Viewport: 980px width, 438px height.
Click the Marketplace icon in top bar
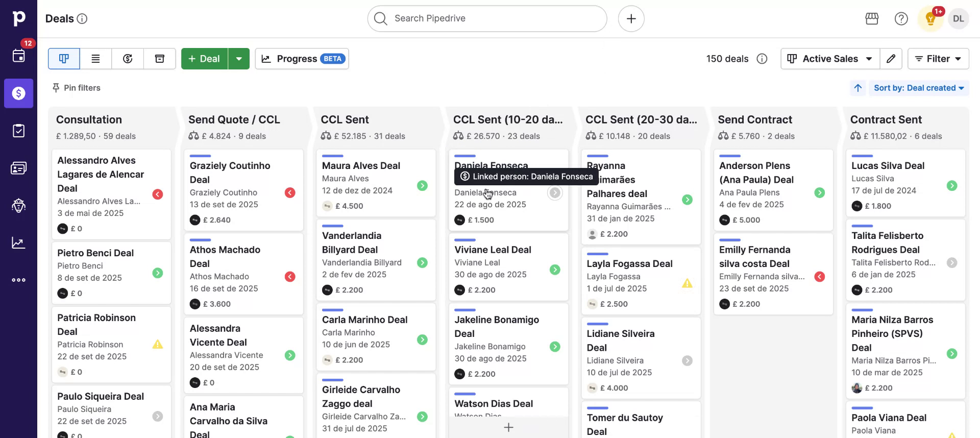pyautogui.click(x=872, y=19)
